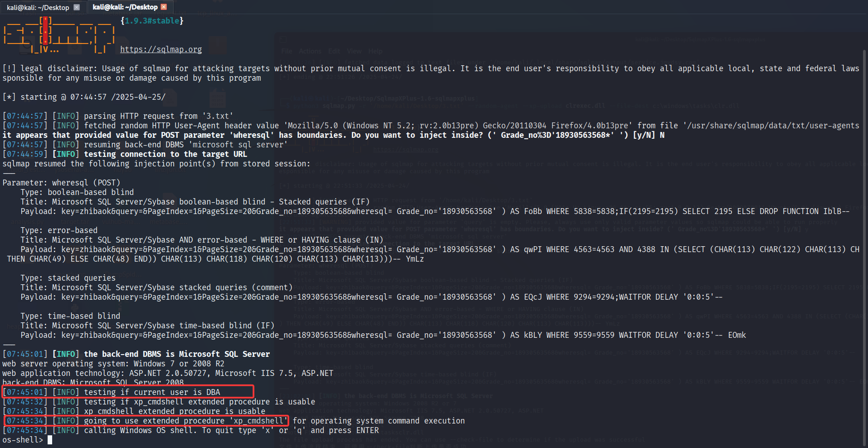
Task: Click the 'resuming back-end DBMS' info line
Action: 145,145
